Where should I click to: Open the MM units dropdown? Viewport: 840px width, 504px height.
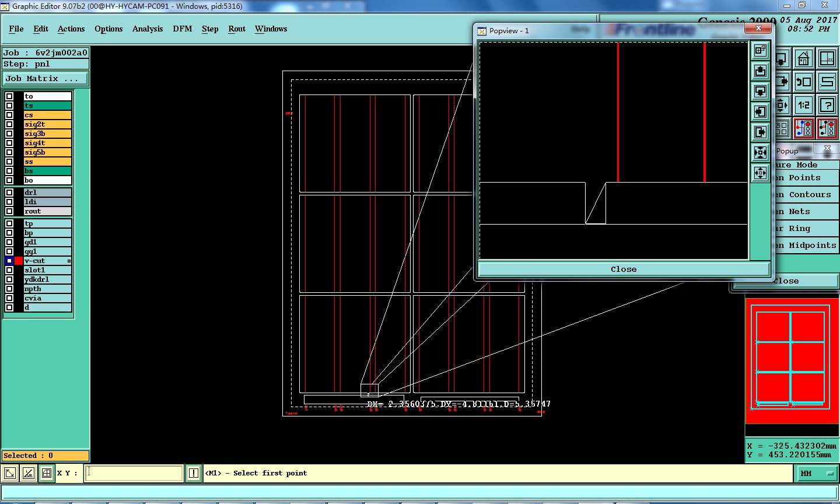(817, 473)
